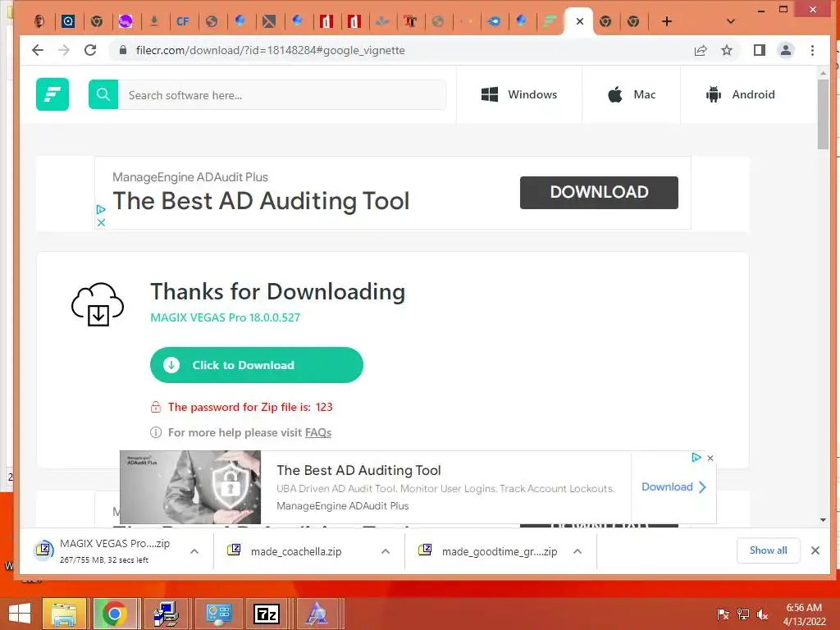The height and width of the screenshot is (630, 840).
Task: Open the Chrome profile avatar menu
Action: (x=786, y=50)
